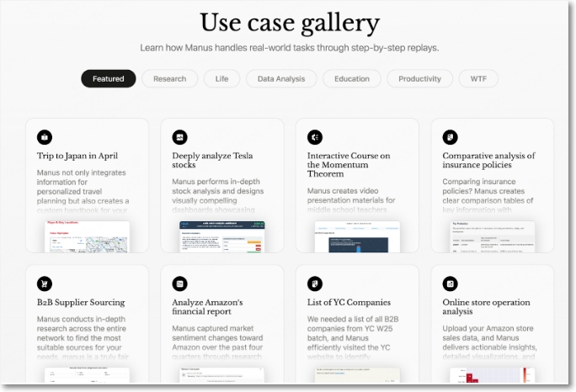
Task: Click the icon on Online store operation card
Action: [x=450, y=283]
